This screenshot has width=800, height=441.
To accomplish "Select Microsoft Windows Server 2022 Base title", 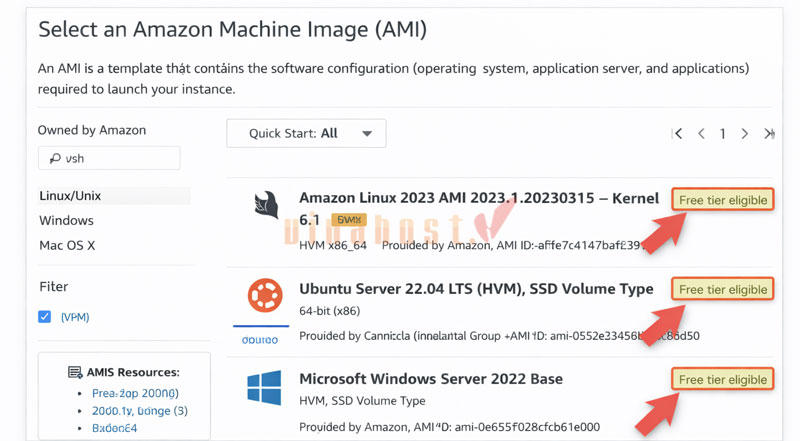I will [x=431, y=379].
